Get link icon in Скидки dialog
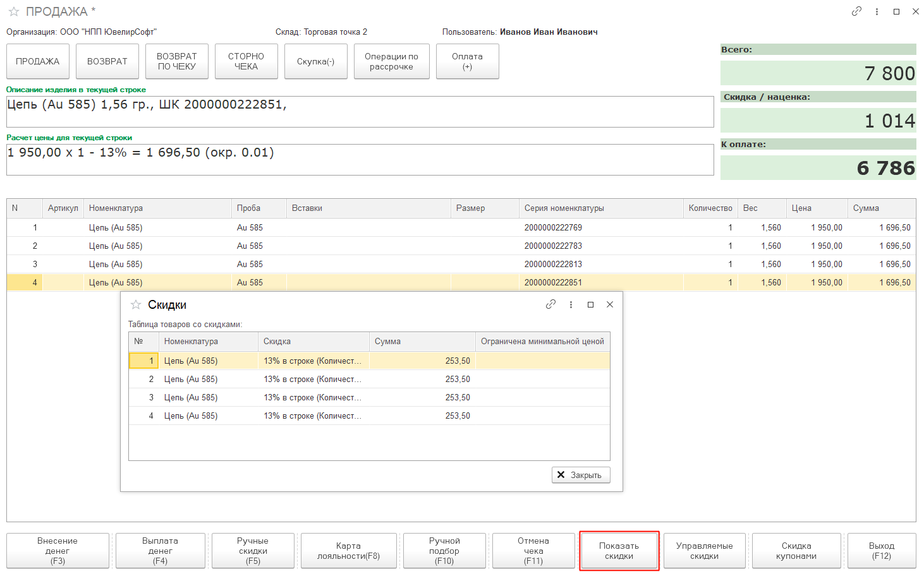 551,304
